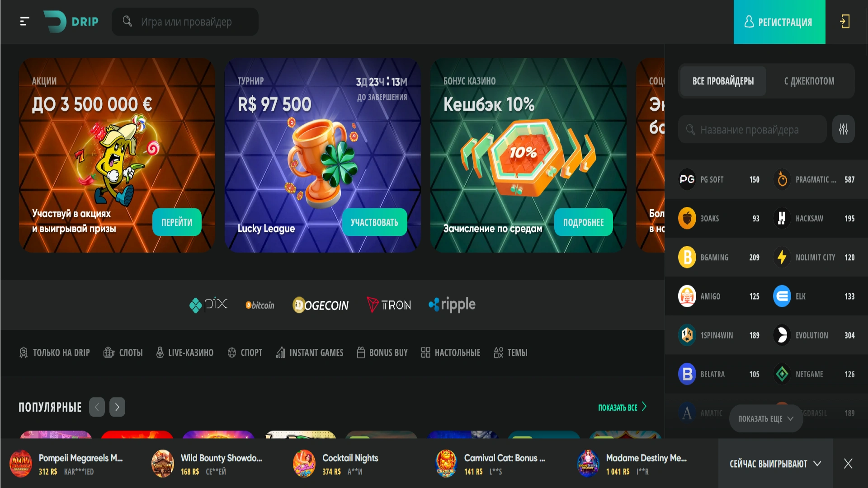The width and height of the screenshot is (868, 488).
Task: Select the BGaming provider icon
Action: pyautogui.click(x=687, y=257)
